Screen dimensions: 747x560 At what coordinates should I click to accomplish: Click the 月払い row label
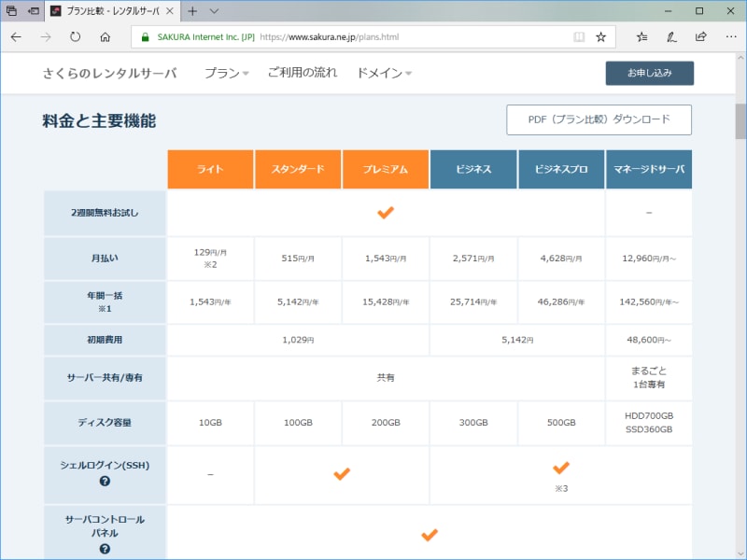pos(105,259)
